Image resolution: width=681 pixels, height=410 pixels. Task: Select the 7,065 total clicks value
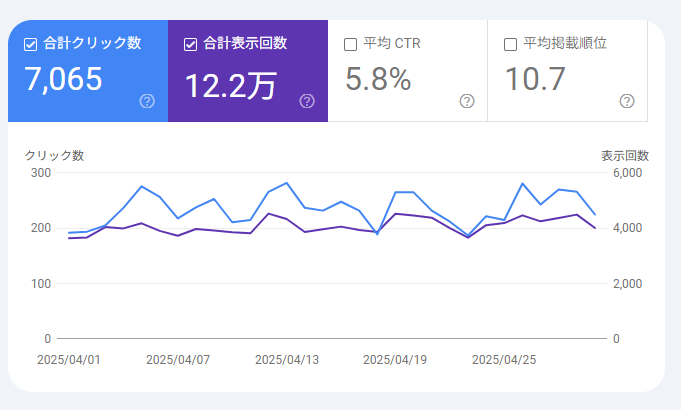[x=63, y=79]
